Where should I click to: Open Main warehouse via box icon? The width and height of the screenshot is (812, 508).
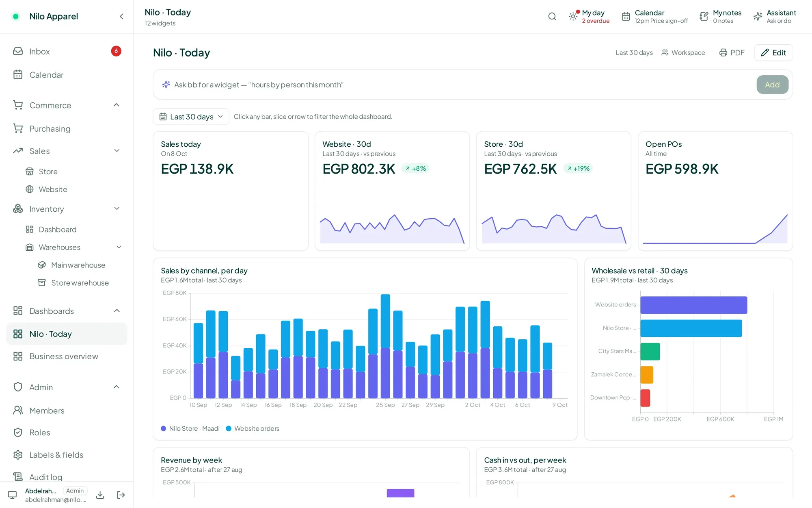42,265
